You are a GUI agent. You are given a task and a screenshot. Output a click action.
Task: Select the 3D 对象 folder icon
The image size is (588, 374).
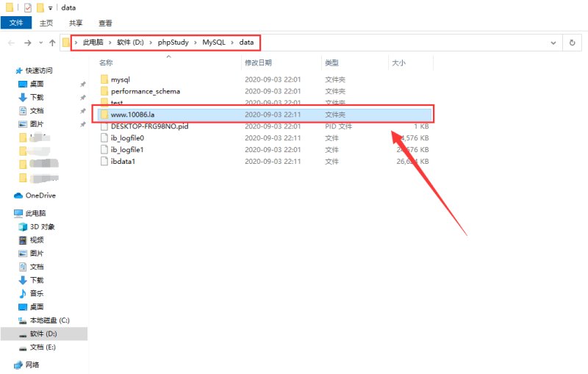click(x=23, y=227)
